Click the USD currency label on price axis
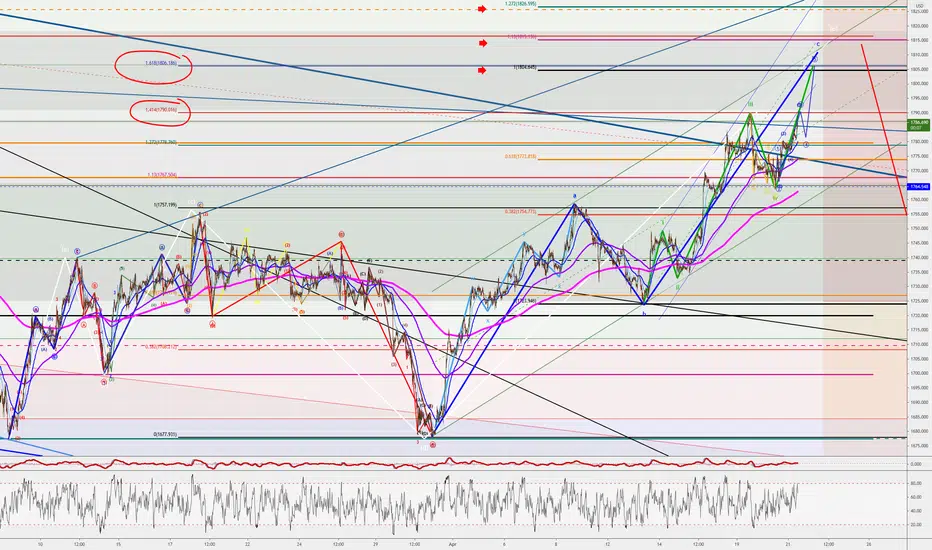The image size is (932, 550). [920, 5]
